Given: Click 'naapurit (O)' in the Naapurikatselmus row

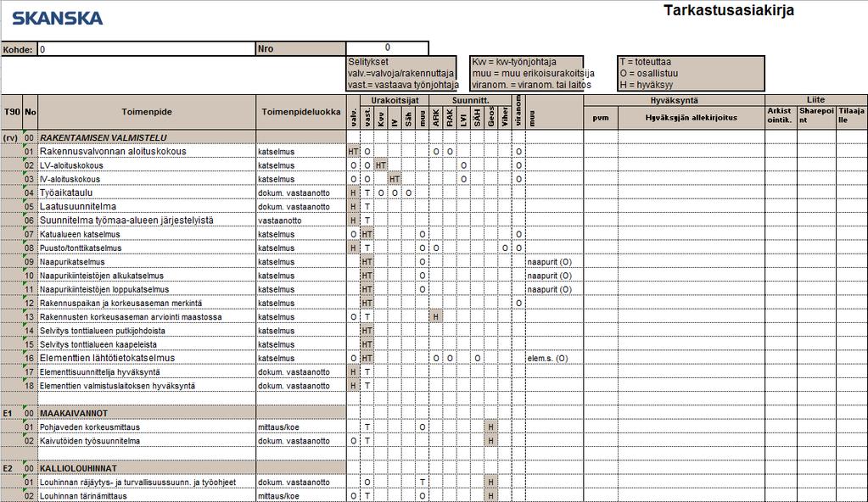Looking at the screenshot, I should [x=549, y=262].
